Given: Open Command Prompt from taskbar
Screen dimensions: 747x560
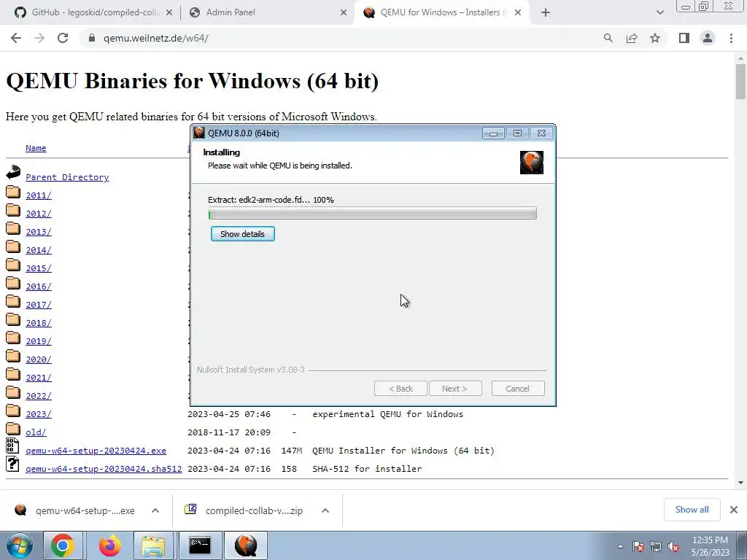Looking at the screenshot, I should 200,545.
